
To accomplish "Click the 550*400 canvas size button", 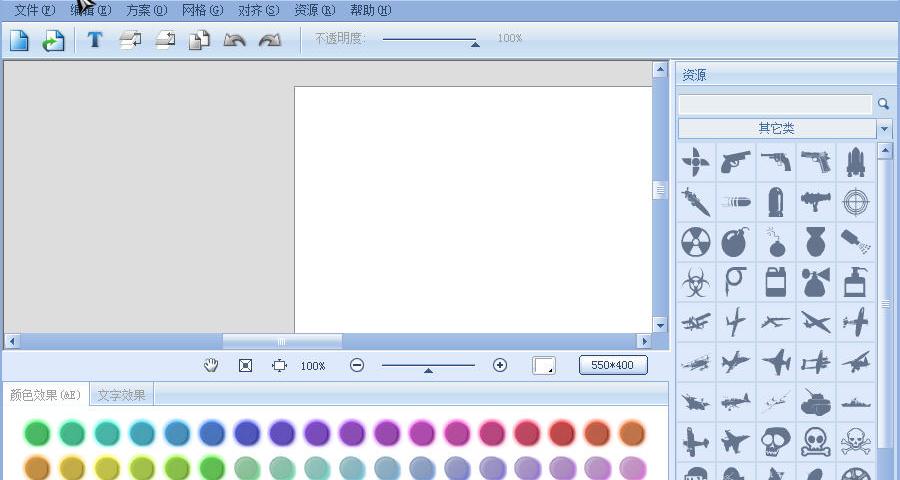I will [613, 366].
